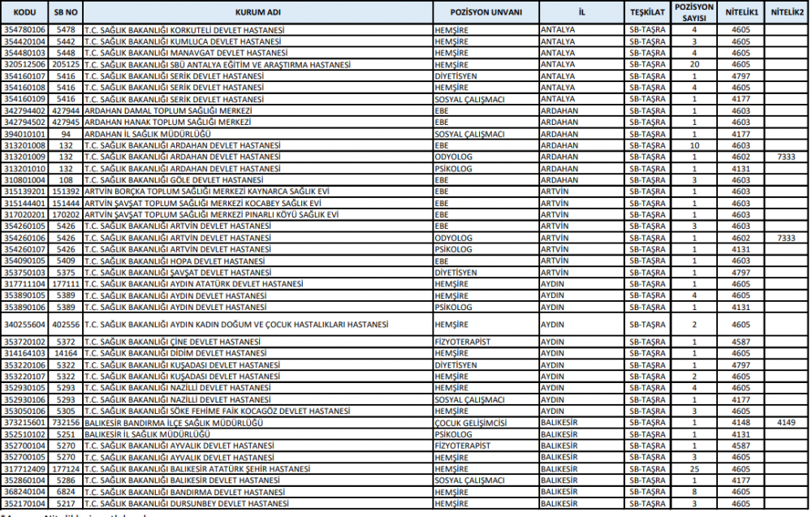Viewport: 812px width, 517px height.
Task: Select SB NO cell 427945
Action: tap(66, 122)
